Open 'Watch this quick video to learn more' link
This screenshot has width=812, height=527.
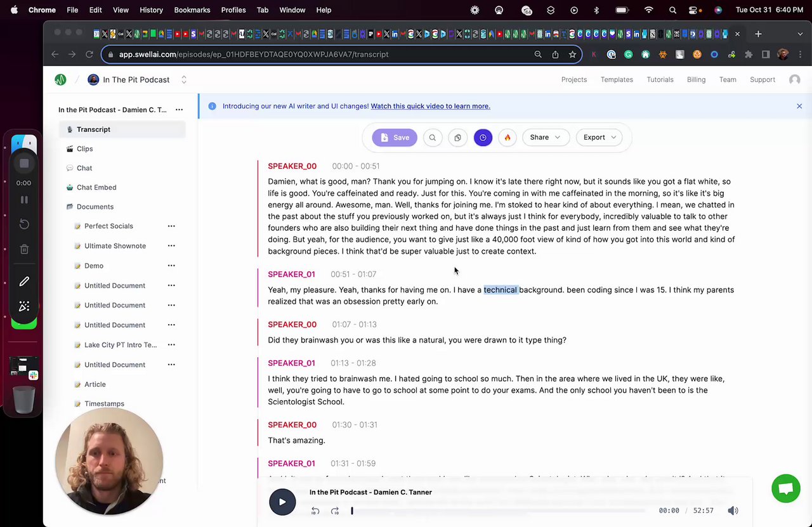tap(430, 106)
